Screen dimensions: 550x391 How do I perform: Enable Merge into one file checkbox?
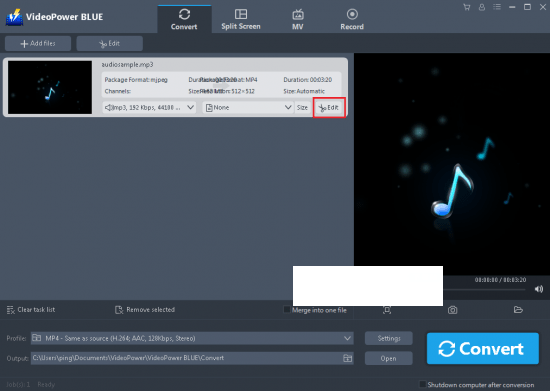point(287,310)
